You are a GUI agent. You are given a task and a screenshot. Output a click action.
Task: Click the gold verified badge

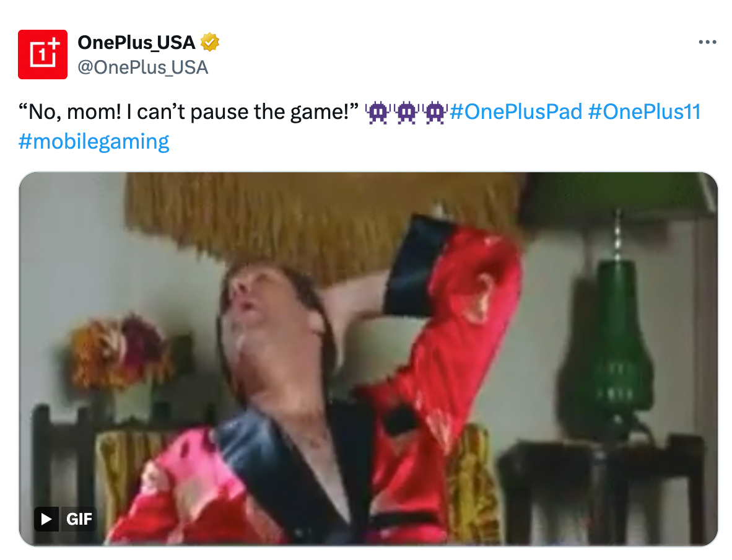point(209,43)
